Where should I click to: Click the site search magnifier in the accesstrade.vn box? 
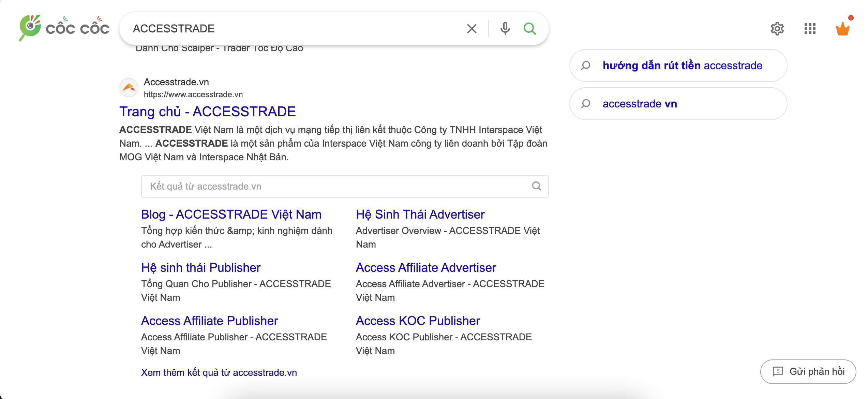tap(536, 186)
